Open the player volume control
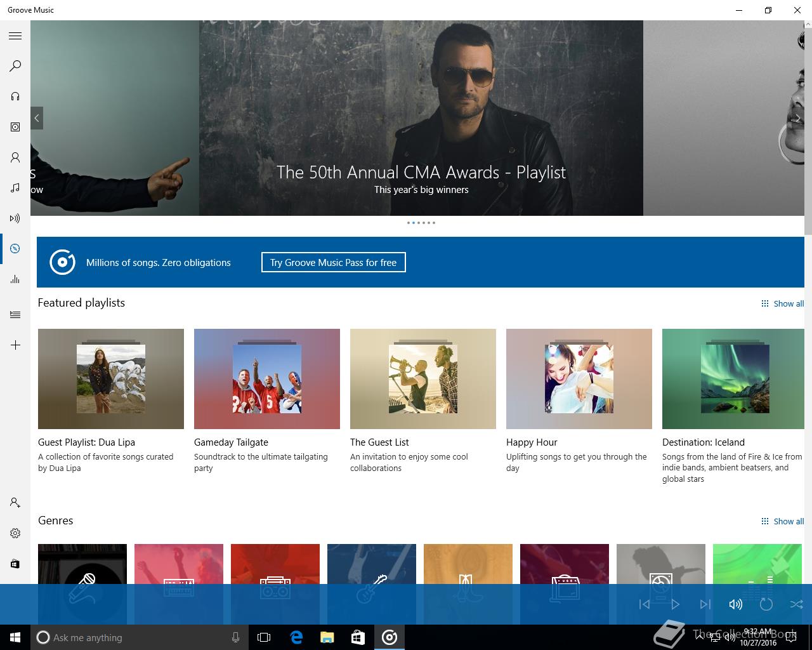The width and height of the screenshot is (812, 650). click(736, 604)
